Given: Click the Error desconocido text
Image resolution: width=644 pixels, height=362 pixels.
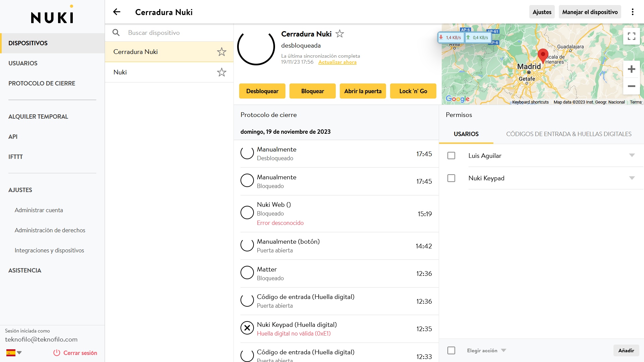Looking at the screenshot, I should (280, 223).
